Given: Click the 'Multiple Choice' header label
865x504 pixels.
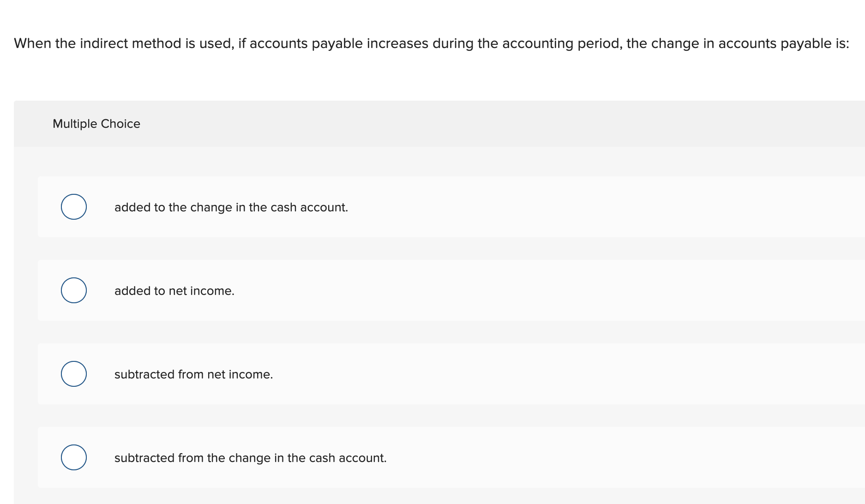Looking at the screenshot, I should coord(96,123).
